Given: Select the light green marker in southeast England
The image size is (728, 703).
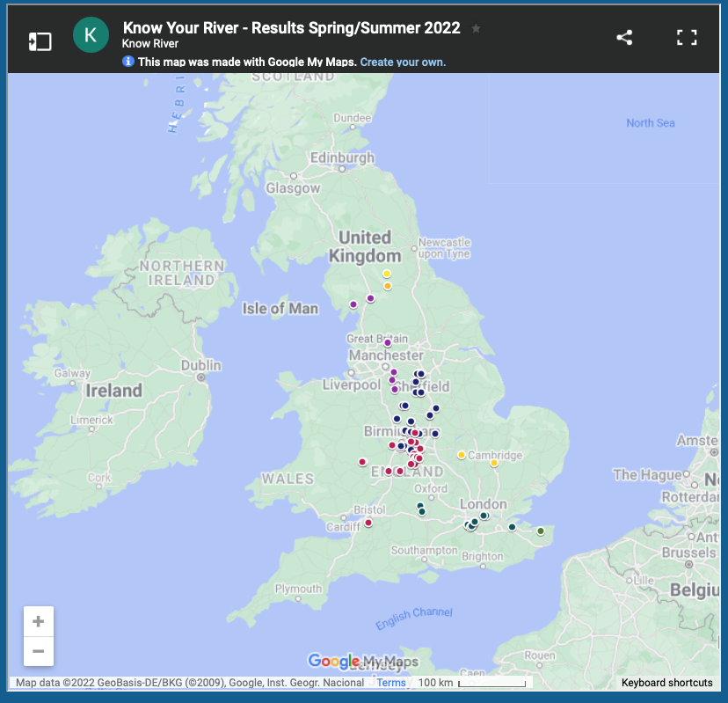Looking at the screenshot, I should (x=541, y=531).
